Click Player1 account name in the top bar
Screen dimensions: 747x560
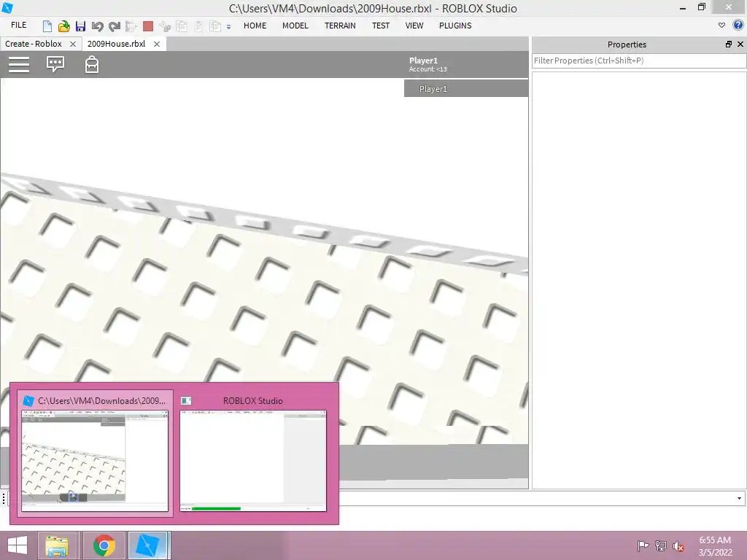point(423,61)
